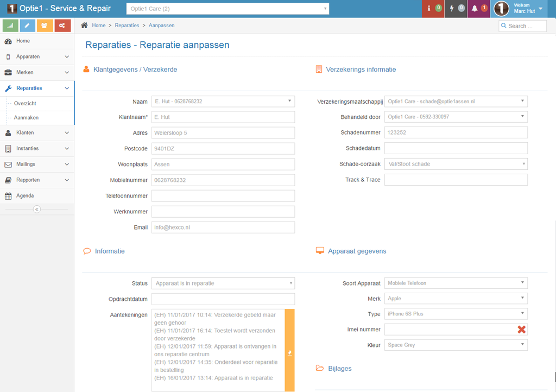This screenshot has height=392, width=556.
Task: Open the Verzekeringsmaatschappij dropdown
Action: (456, 102)
